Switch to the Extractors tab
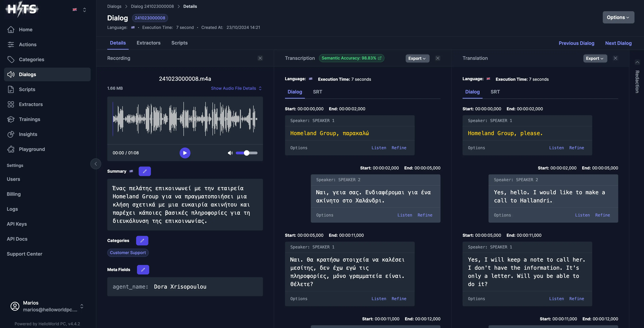Image resolution: width=644 pixels, height=328 pixels. 149,43
